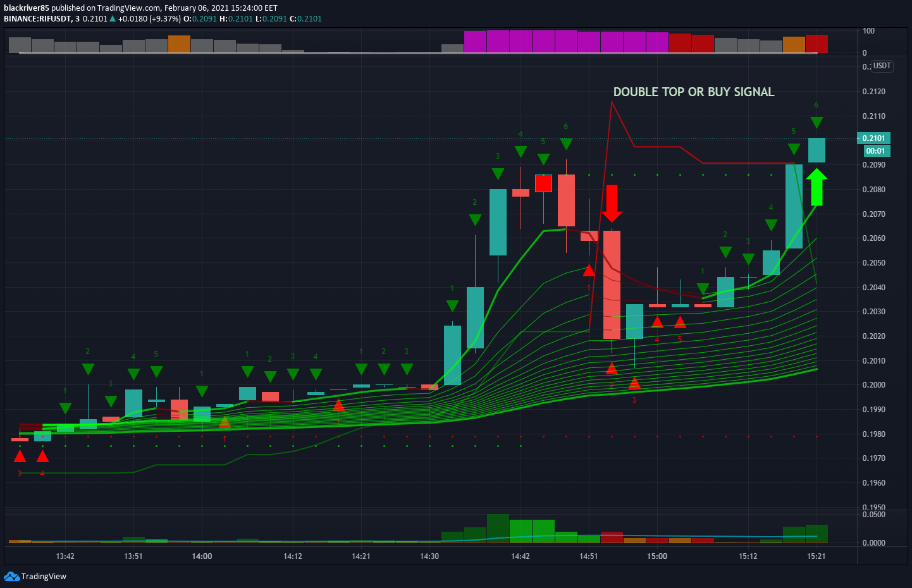Click the current price tag 0.2101
The image size is (912, 588).
(873, 138)
